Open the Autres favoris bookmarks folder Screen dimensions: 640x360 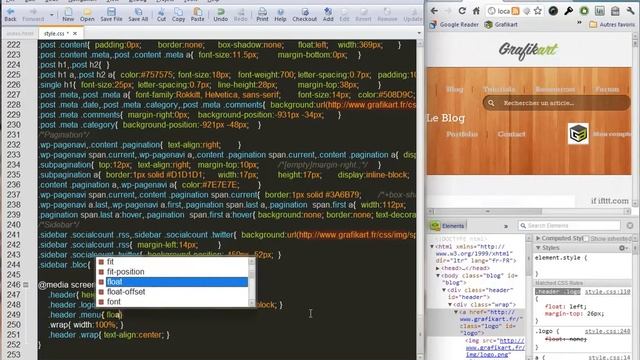click(612, 24)
